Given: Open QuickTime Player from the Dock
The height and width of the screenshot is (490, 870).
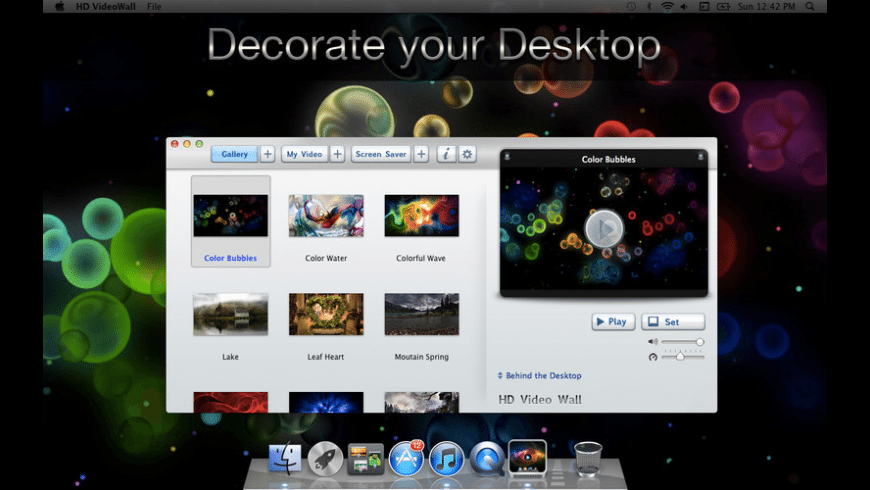Looking at the screenshot, I should [487, 458].
